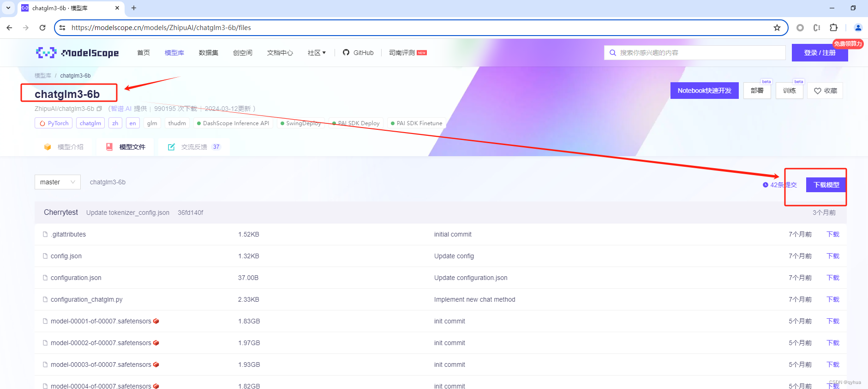This screenshot has width=868, height=389.
Task: Open 文档中心 in the navigation
Action: click(280, 53)
